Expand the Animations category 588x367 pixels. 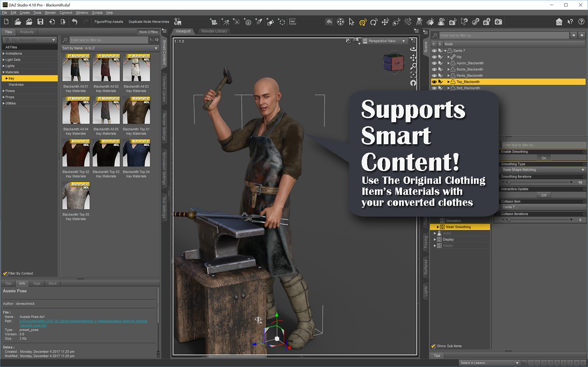click(x=4, y=54)
